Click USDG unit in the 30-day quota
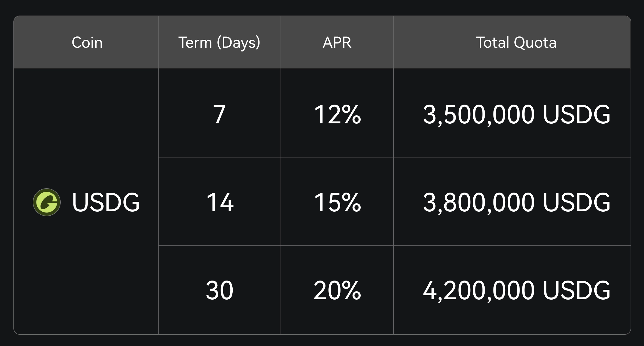644x346 pixels. [x=576, y=290]
